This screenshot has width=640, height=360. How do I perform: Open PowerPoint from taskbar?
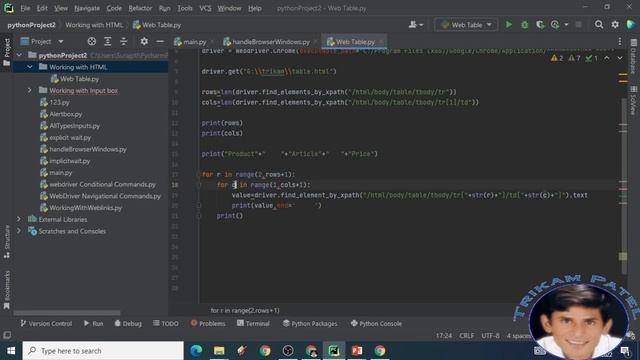[x=357, y=351]
